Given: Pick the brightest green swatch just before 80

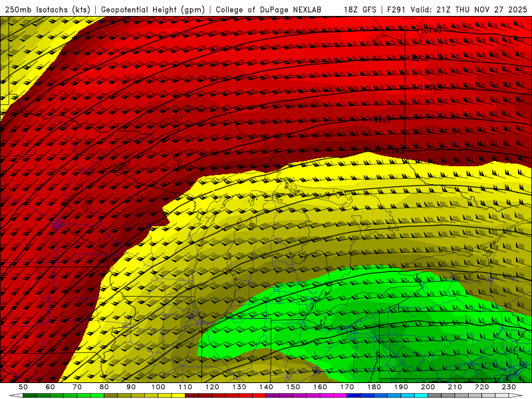Looking at the screenshot, I should tap(97, 395).
